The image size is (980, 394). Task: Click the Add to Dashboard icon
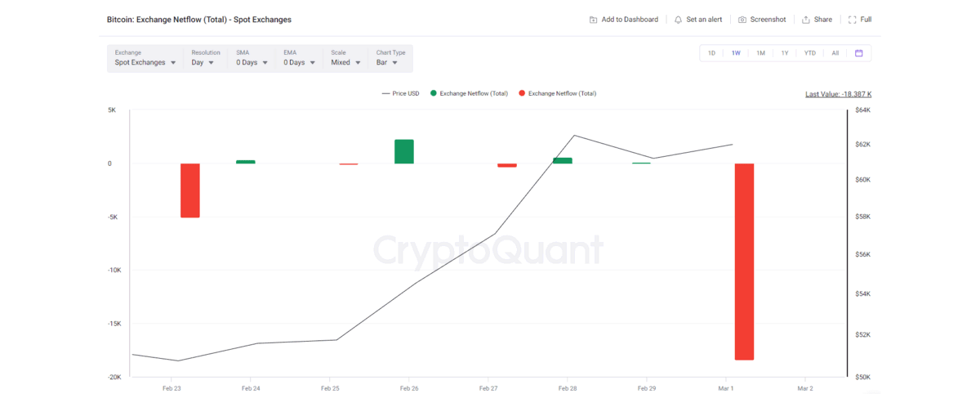tap(593, 20)
